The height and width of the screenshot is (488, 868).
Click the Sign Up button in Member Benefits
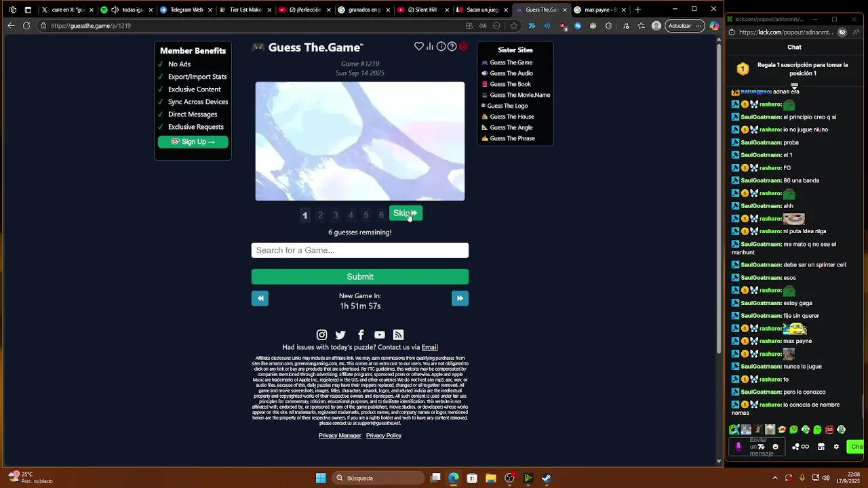pyautogui.click(x=193, y=142)
